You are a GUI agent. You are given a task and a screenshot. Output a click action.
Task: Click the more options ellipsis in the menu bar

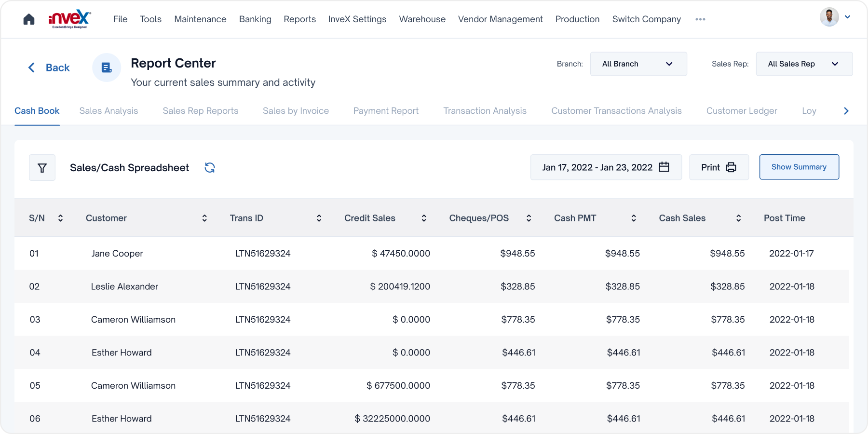[x=700, y=19]
